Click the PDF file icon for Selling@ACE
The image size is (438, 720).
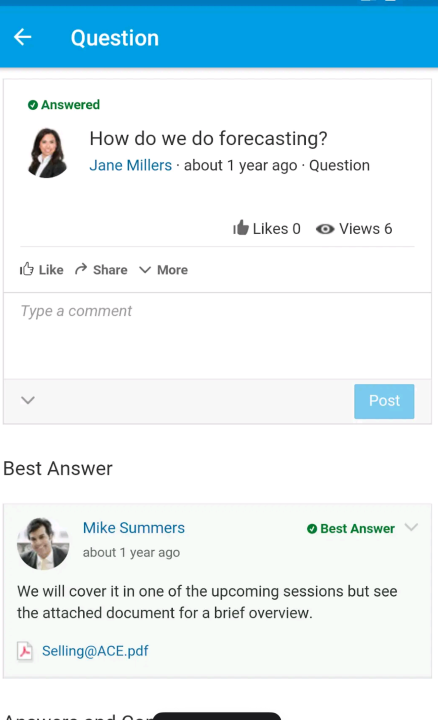coord(25,651)
